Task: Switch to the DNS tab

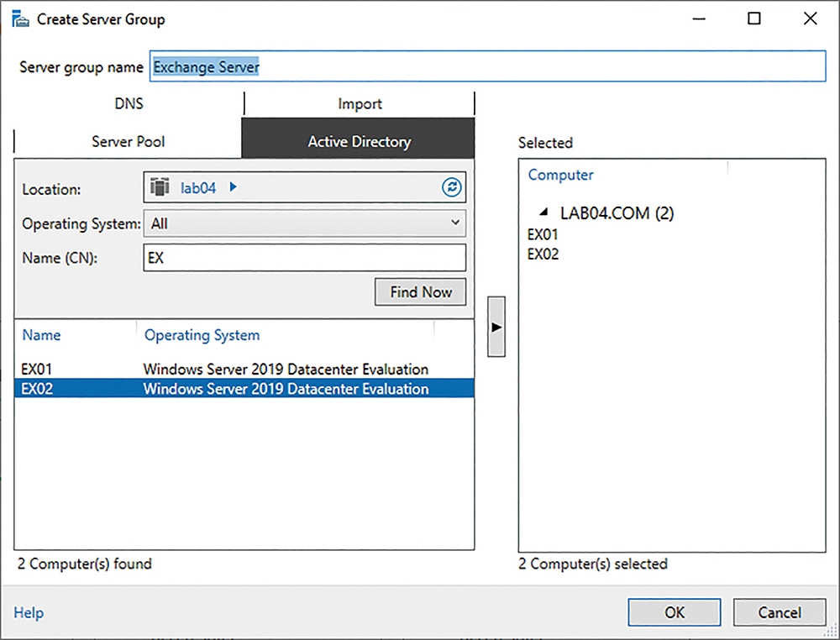Action: 129,103
